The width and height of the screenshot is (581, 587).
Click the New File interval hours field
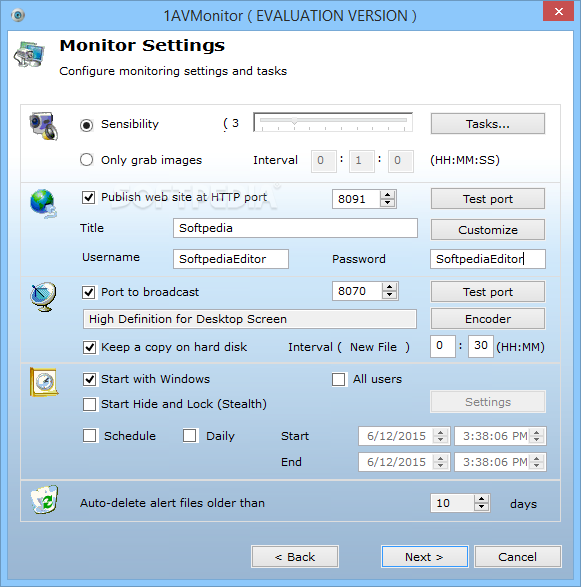tap(443, 346)
